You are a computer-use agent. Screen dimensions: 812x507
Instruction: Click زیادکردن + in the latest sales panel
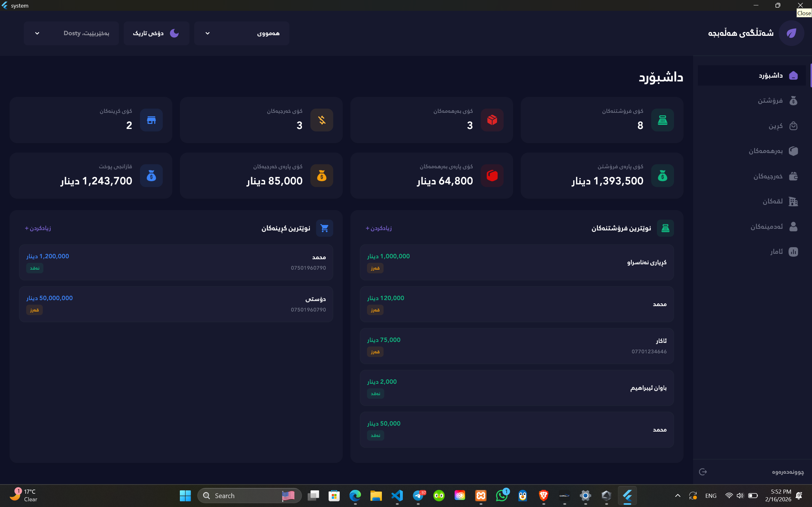[x=378, y=228]
